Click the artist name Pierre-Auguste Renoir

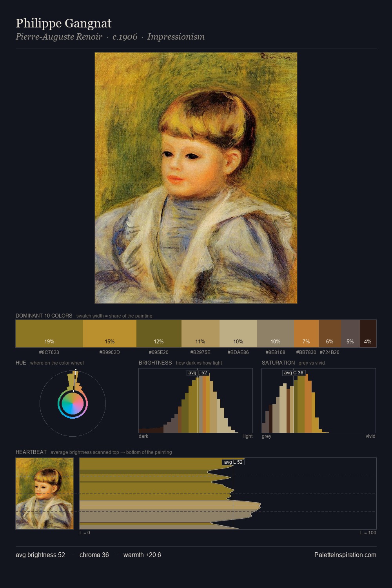pyautogui.click(x=59, y=37)
